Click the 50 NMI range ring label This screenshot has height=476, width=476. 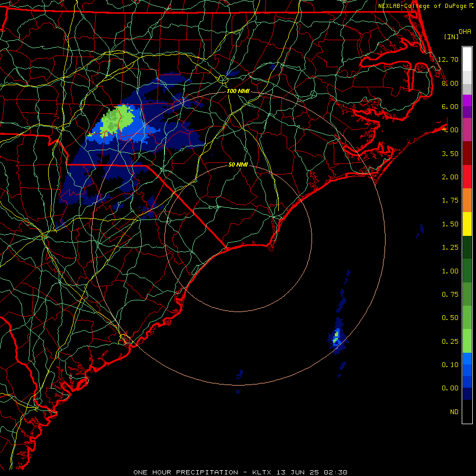click(238, 164)
